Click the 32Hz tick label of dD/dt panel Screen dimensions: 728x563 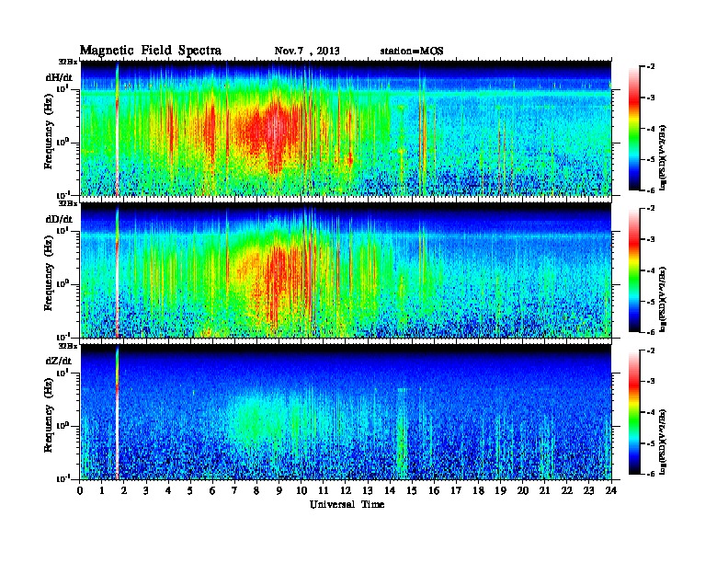(x=68, y=203)
